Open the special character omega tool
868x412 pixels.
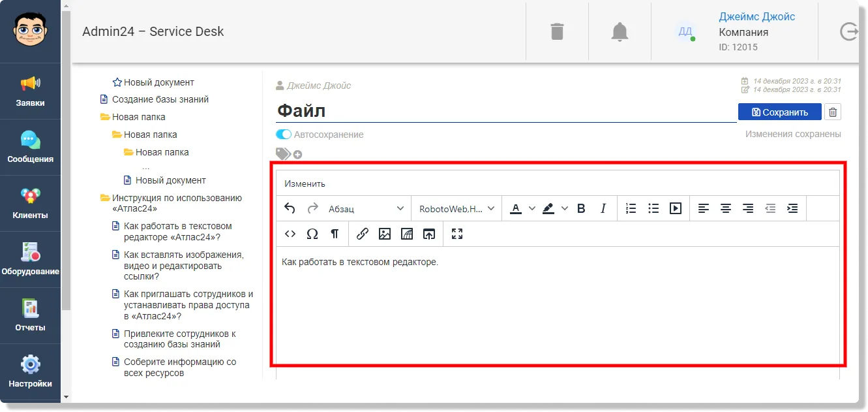click(312, 234)
